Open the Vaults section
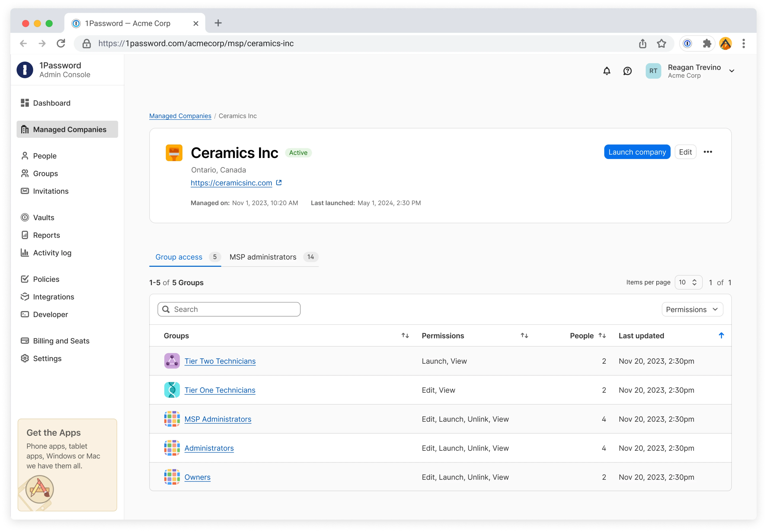 click(x=43, y=217)
